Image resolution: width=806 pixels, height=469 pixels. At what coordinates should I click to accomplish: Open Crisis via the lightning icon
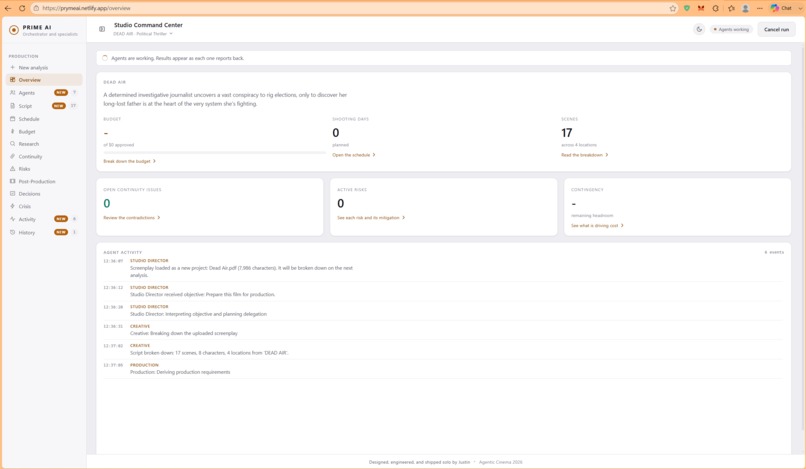click(x=12, y=206)
